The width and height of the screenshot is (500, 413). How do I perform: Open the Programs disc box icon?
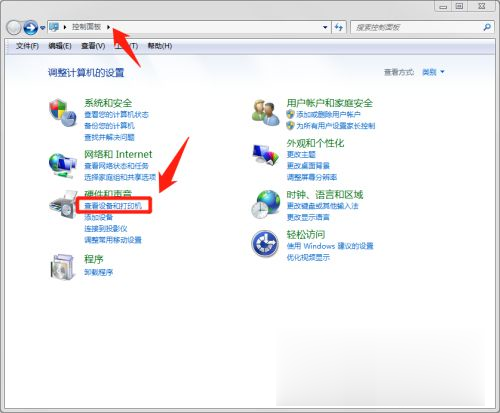(x=62, y=267)
